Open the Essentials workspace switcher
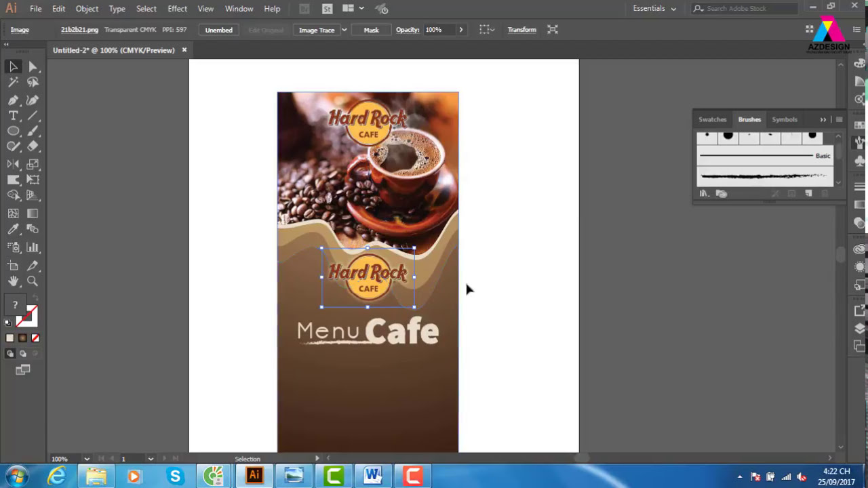This screenshot has width=868, height=488. pyautogui.click(x=654, y=9)
